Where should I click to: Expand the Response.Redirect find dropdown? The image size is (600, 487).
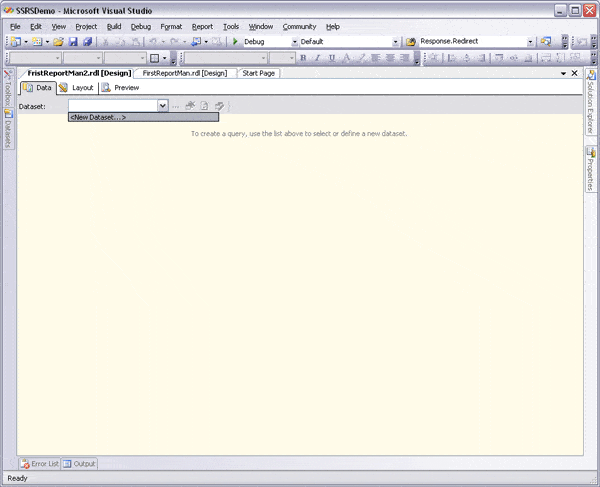(530, 42)
